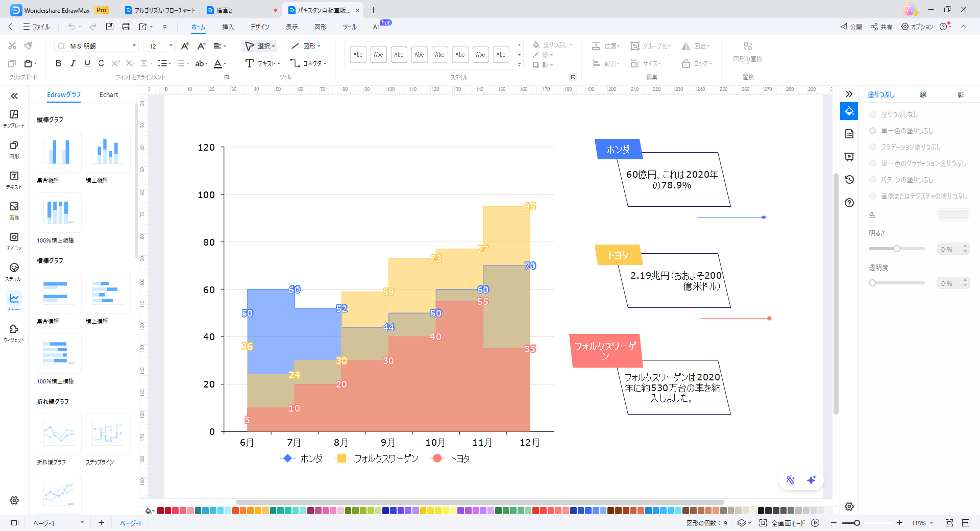Open the font size dropdown
This screenshot has width=980, height=531.
(171, 46)
